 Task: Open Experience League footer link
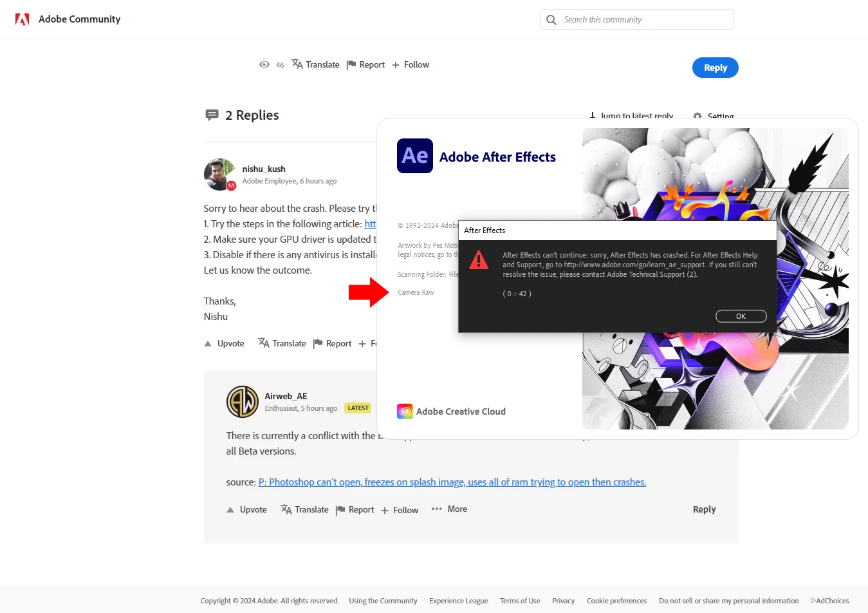point(459,601)
